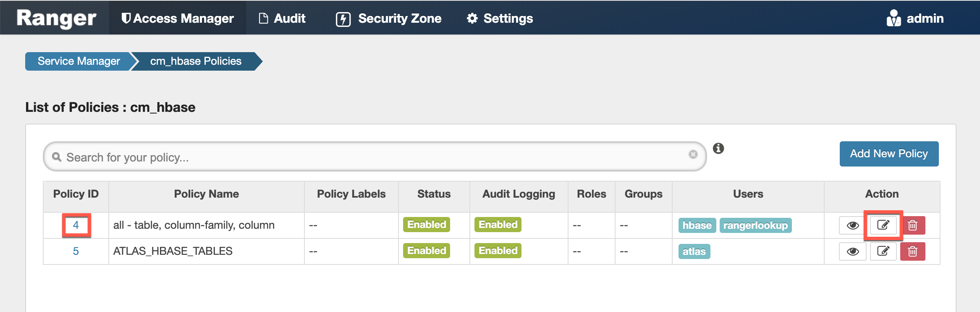
Task: Click the cm_hbase Policies breadcrumb
Action: (x=196, y=61)
